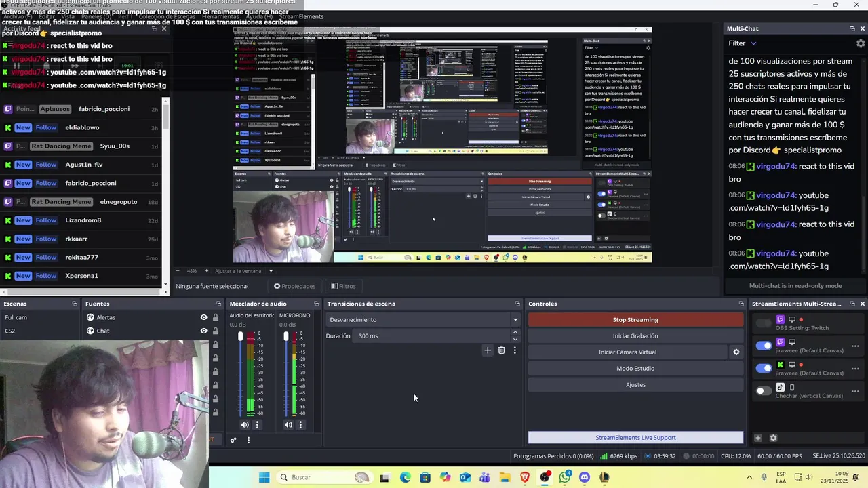This screenshot has width=868, height=488.
Task: Show hidden system tray icons chevron
Action: pyautogui.click(x=749, y=477)
